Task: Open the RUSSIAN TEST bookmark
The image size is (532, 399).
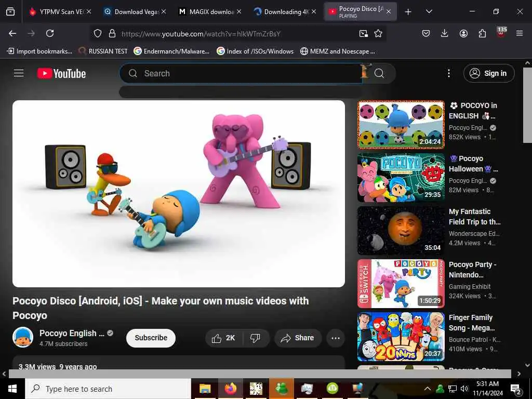Action: (x=103, y=51)
